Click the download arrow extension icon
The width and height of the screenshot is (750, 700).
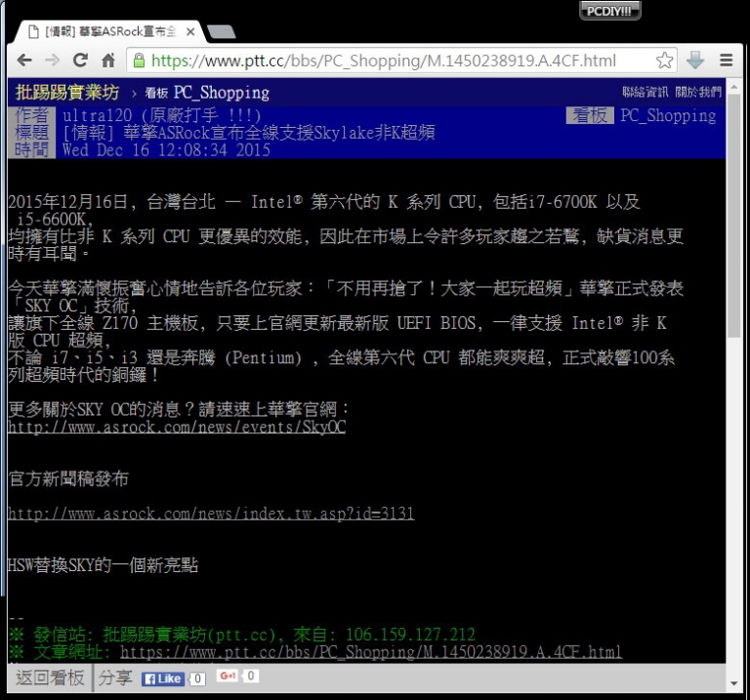pos(695,61)
